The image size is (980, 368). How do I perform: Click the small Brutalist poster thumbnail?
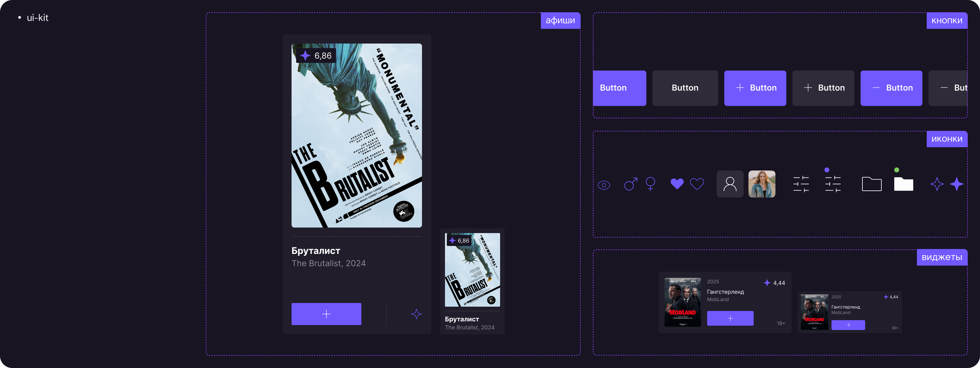[x=473, y=270]
